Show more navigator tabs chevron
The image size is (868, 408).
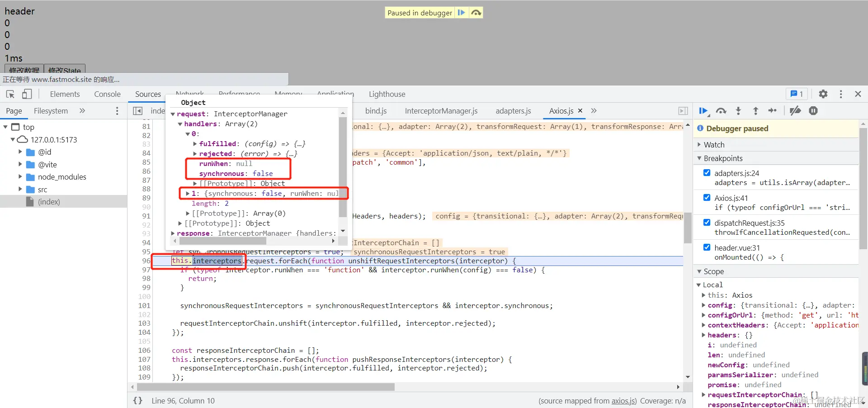pos(82,111)
